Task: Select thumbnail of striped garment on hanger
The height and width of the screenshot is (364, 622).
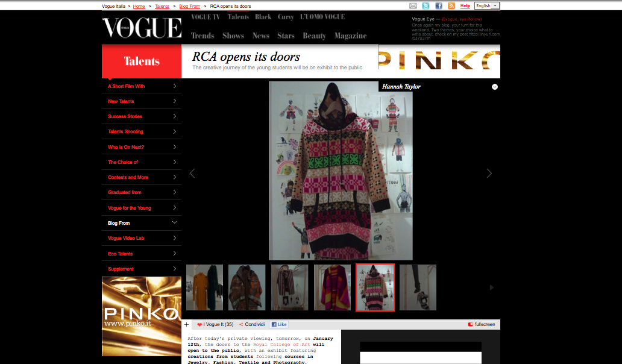Action: pos(289,287)
